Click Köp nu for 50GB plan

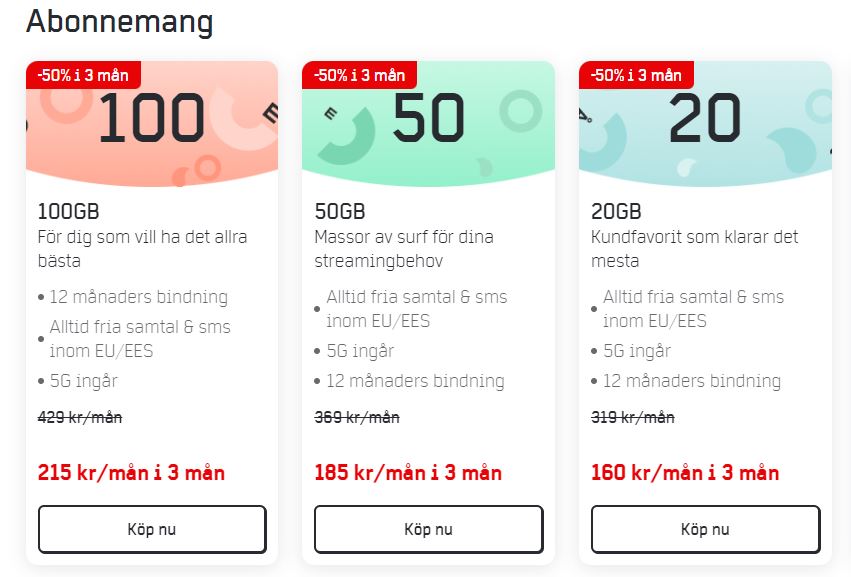click(429, 529)
